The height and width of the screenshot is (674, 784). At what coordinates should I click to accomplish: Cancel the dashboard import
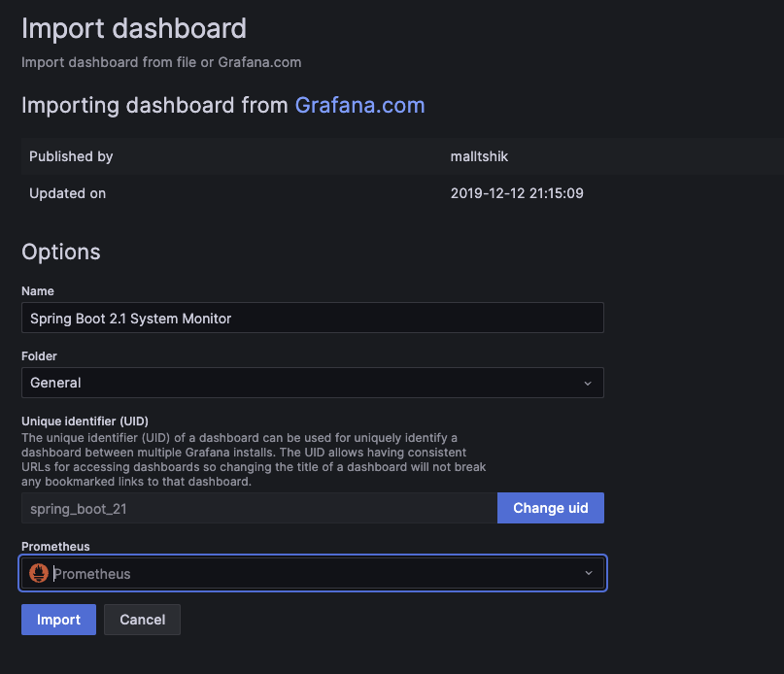pyautogui.click(x=142, y=620)
